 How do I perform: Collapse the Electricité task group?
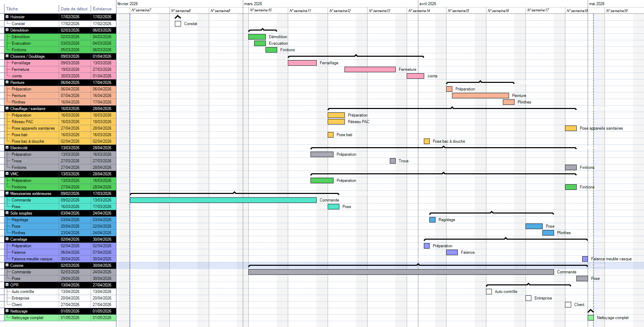[7, 148]
